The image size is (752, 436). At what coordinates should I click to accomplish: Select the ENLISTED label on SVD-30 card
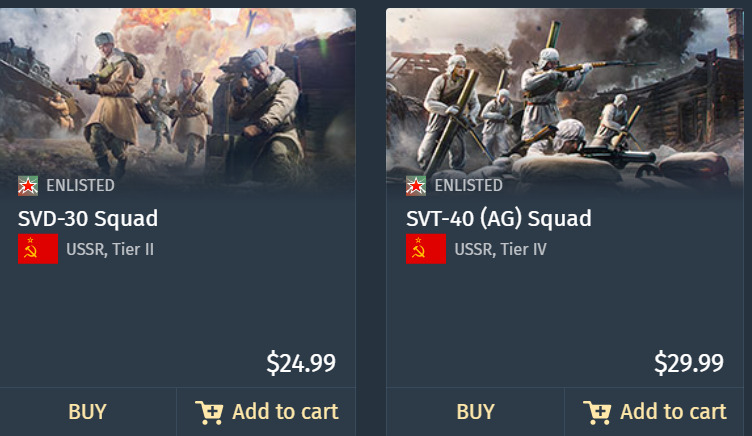[x=81, y=186]
